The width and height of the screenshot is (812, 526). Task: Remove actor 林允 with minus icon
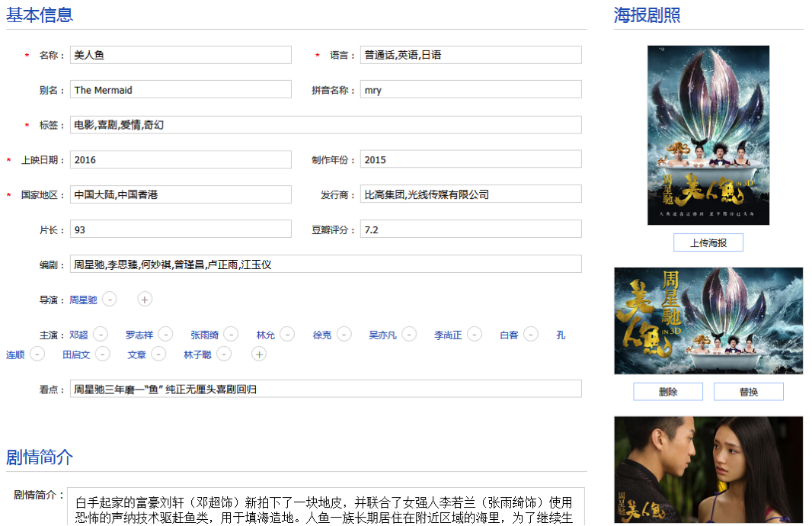(x=287, y=335)
